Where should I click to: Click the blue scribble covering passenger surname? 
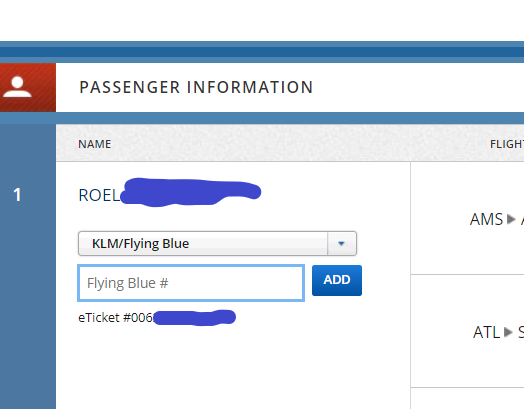pyautogui.click(x=190, y=192)
